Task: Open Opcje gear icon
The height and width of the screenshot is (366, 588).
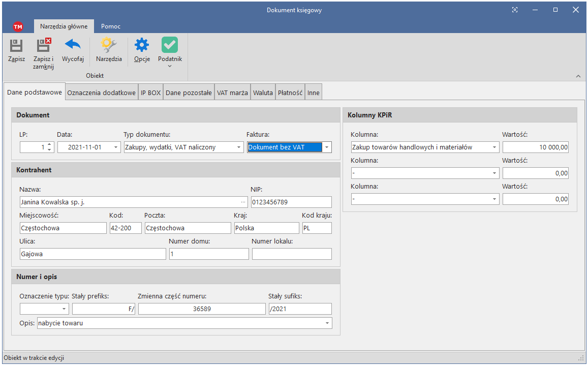Action: pyautogui.click(x=142, y=46)
